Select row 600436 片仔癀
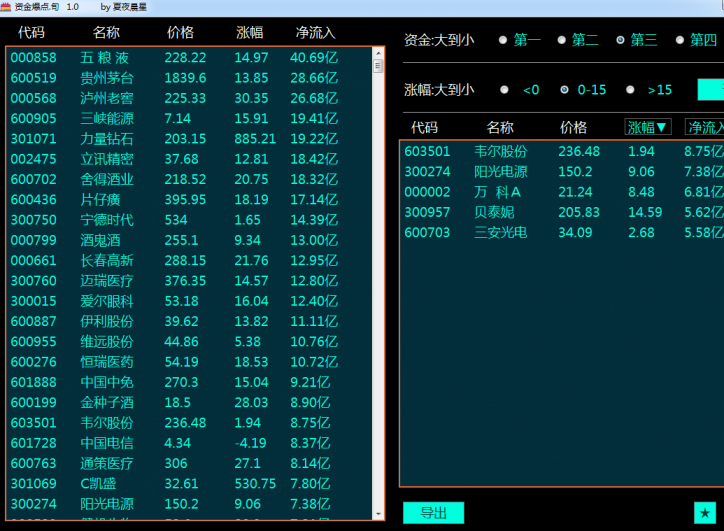This screenshot has width=724, height=531. coord(189,200)
